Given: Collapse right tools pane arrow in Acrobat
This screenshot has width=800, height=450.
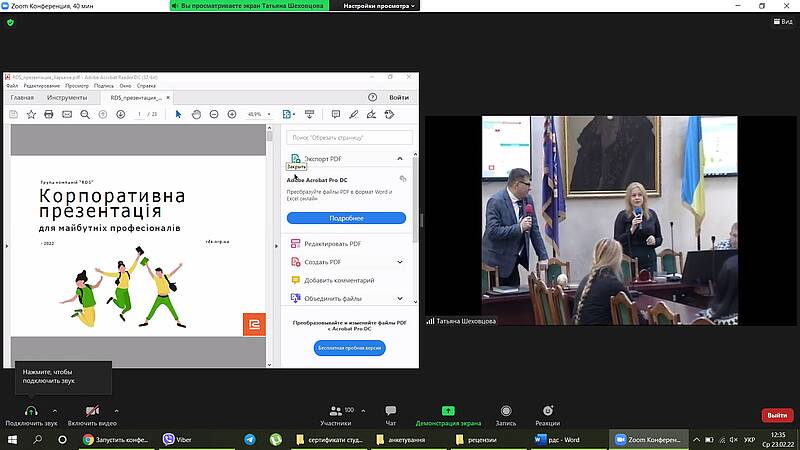Looking at the screenshot, I should pos(276,246).
